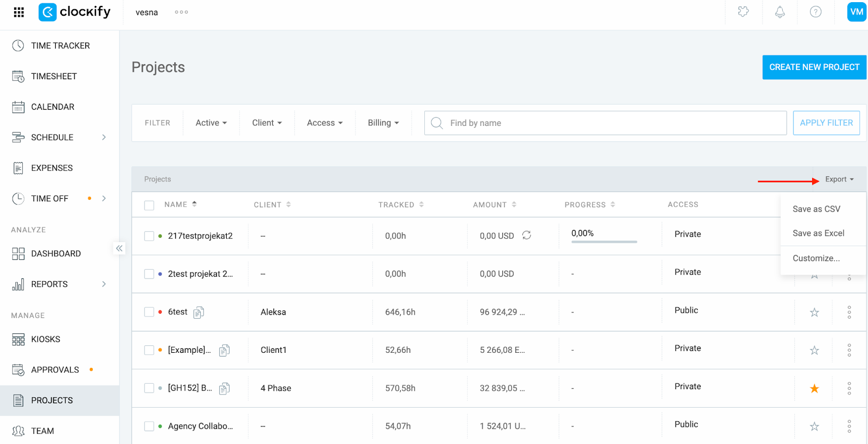868x444 pixels.
Task: Select the 217testprojekat2 row checkbox
Action: coord(149,236)
